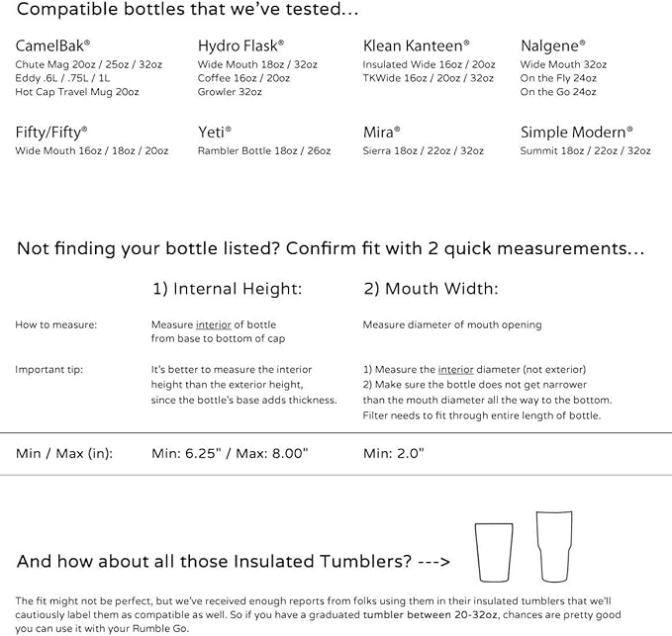Click the '2) Mouth Width:' heading
The image size is (672, 636).
(432, 289)
